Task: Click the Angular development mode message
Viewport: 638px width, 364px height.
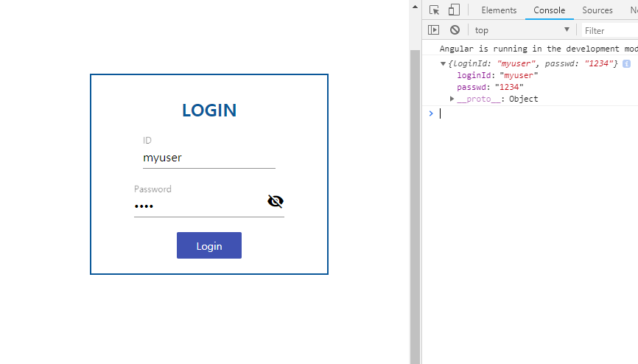Action: click(x=539, y=49)
